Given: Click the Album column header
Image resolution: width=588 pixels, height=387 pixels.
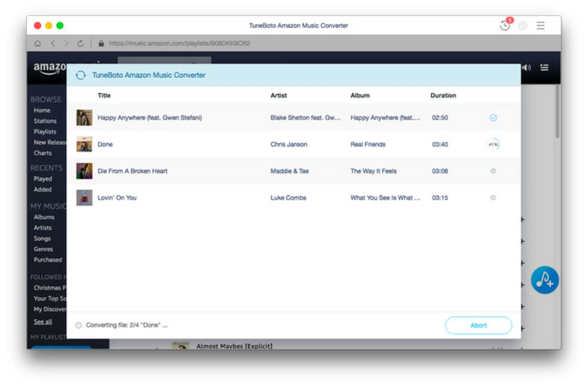Looking at the screenshot, I should tap(360, 96).
